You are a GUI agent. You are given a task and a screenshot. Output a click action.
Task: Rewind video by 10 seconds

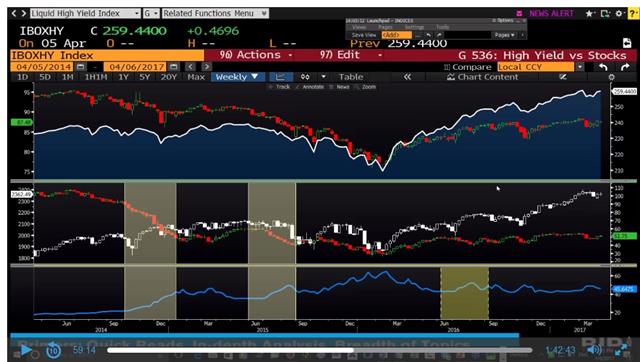pyautogui.click(x=53, y=350)
